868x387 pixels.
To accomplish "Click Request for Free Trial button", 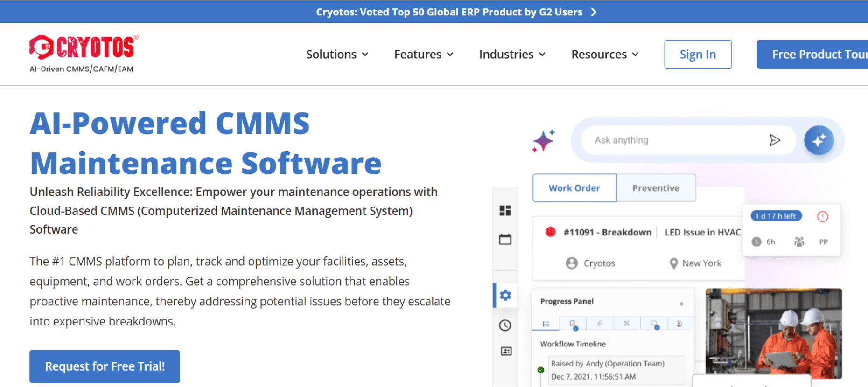I will point(105,366).
